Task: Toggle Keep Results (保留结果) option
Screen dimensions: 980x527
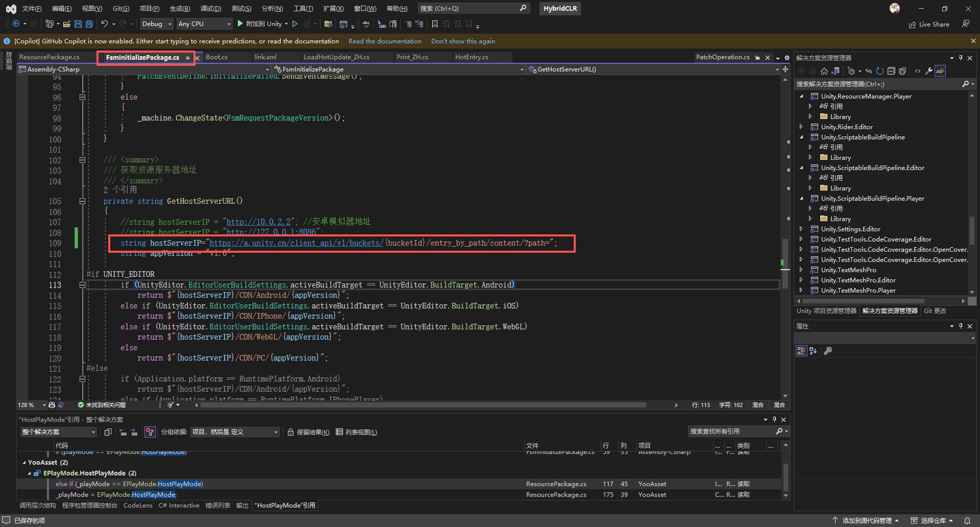Action: tap(308, 432)
